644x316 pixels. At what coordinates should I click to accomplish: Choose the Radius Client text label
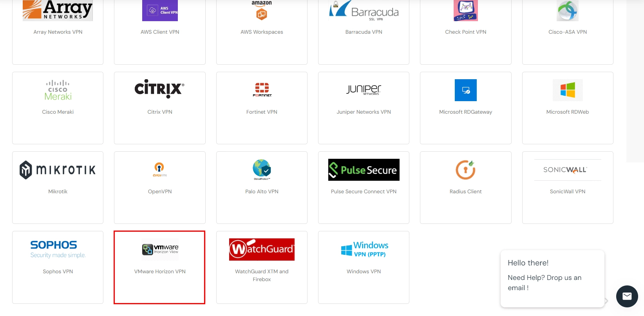(x=466, y=192)
